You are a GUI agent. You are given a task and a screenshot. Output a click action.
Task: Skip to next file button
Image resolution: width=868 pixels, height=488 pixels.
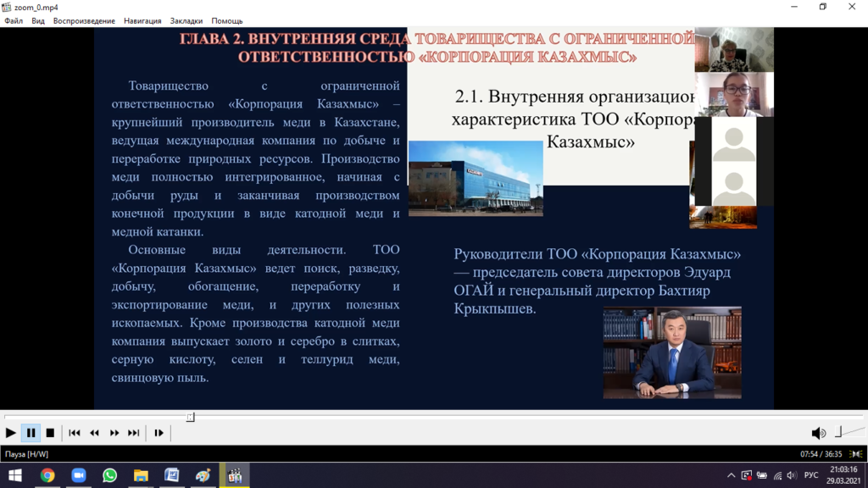pyautogui.click(x=134, y=433)
